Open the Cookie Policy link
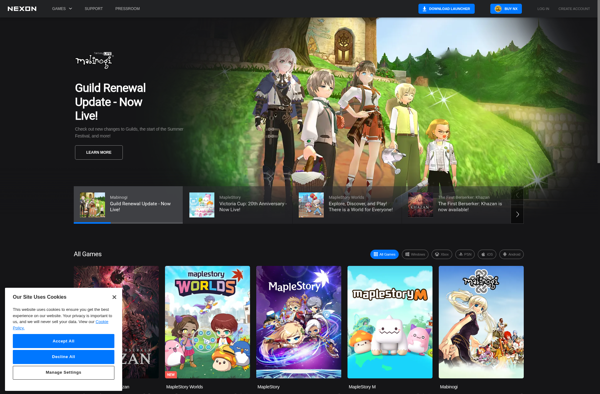 60,325
